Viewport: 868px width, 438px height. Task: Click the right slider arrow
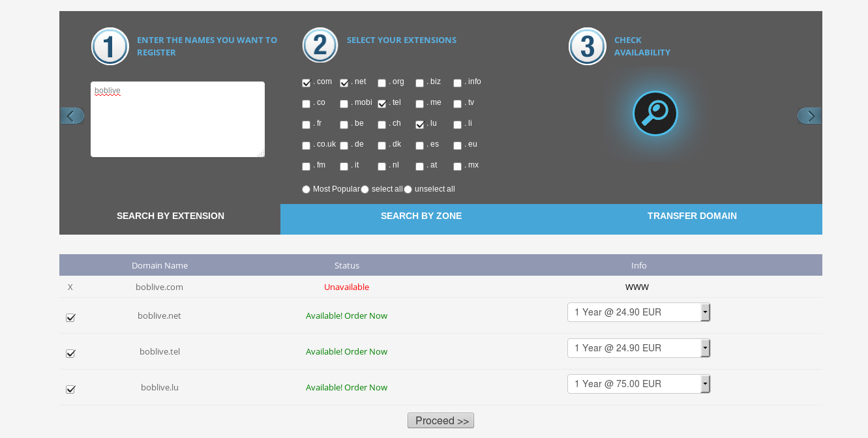tap(809, 116)
